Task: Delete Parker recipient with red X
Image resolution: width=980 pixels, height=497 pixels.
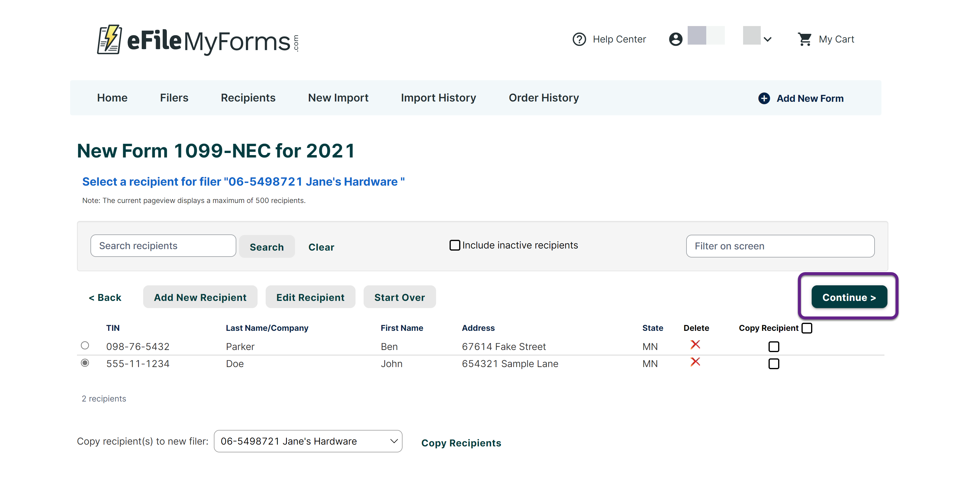Action: pyautogui.click(x=695, y=345)
